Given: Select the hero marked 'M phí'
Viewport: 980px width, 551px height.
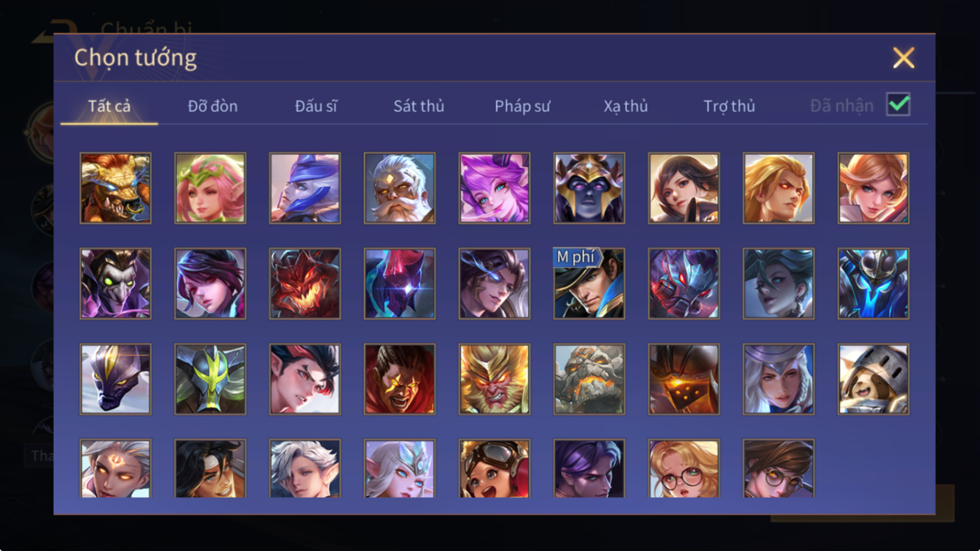Looking at the screenshot, I should click(589, 283).
